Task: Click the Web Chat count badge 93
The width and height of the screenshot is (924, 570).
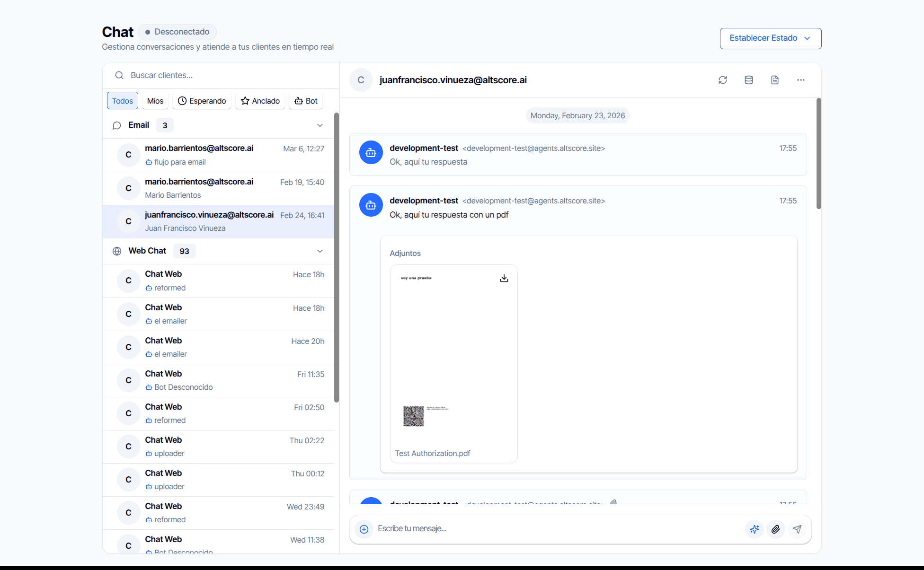Action: pyautogui.click(x=185, y=251)
